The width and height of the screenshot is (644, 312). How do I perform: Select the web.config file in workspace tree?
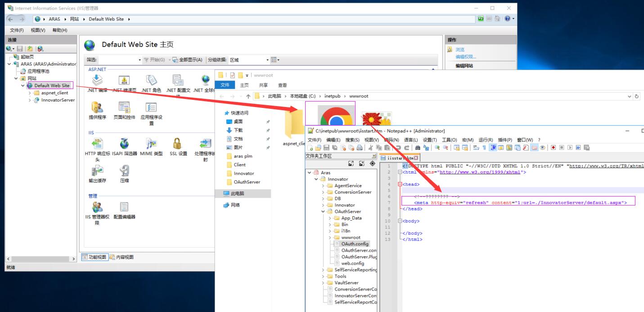[x=352, y=263]
